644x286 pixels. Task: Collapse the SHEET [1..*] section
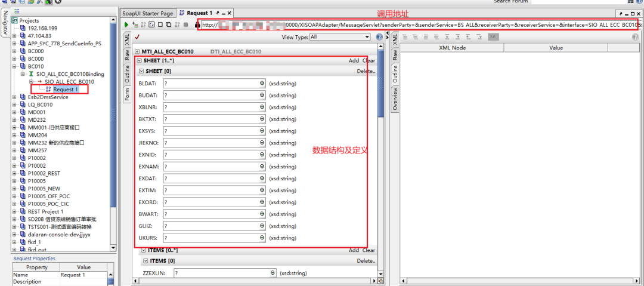(140, 60)
